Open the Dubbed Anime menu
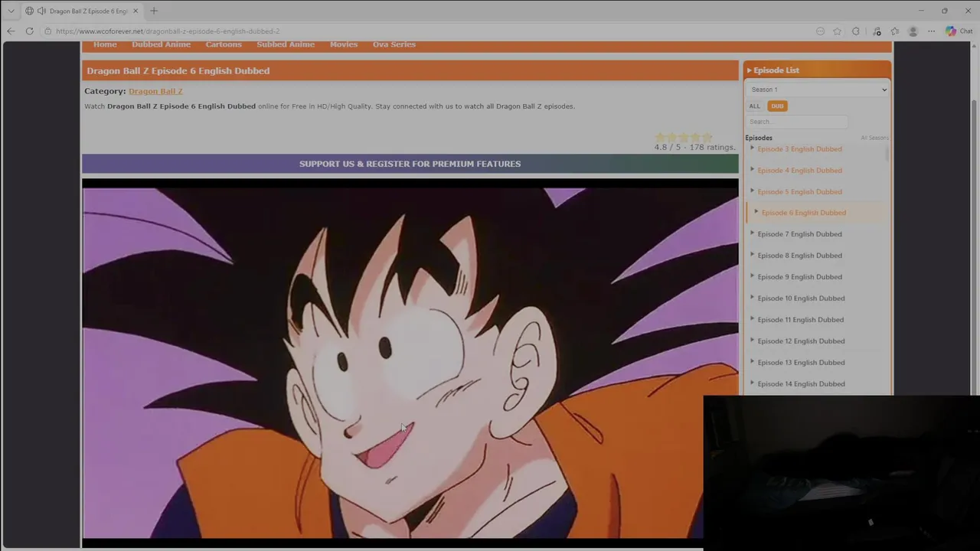Image resolution: width=980 pixels, height=551 pixels. pyautogui.click(x=162, y=44)
